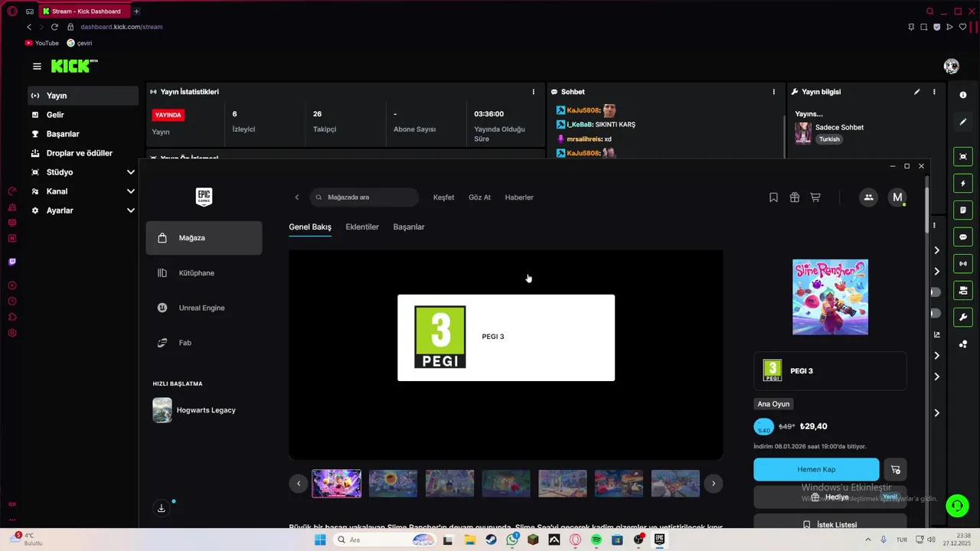Select the Genel Bakış tab

(x=310, y=227)
